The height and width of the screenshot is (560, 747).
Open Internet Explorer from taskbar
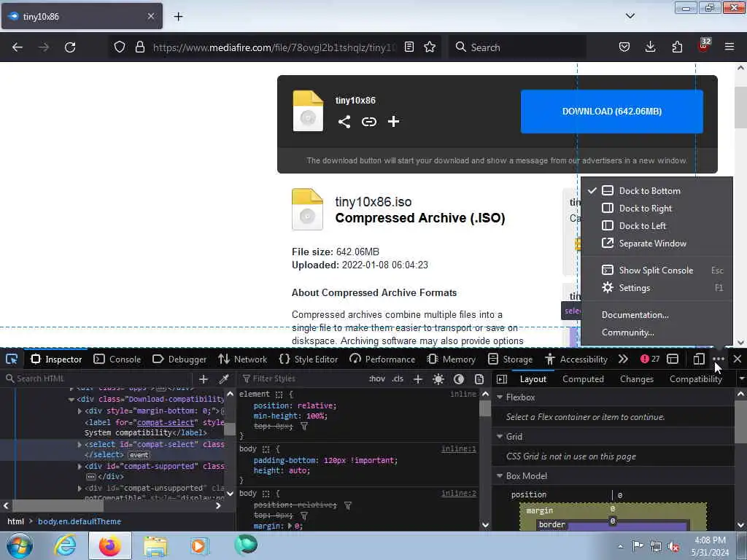[x=64, y=545]
